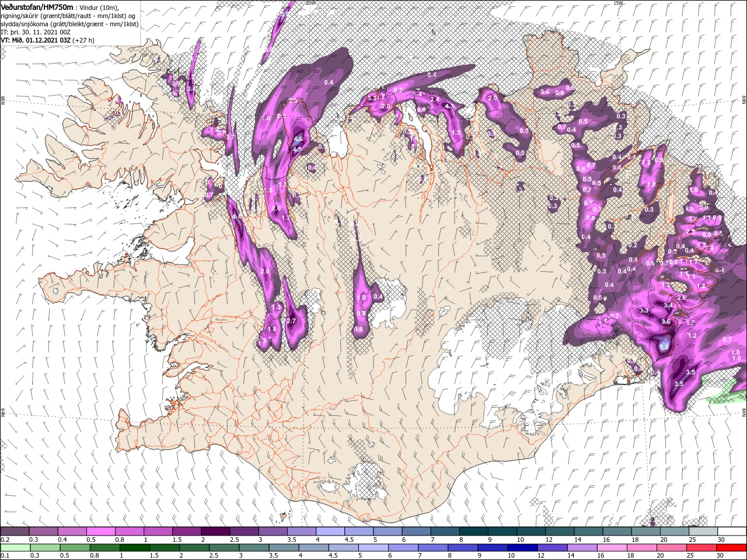Screen dimensions: 747x560
Task: Select lower scale bright red swatch after 30
Action: pyautogui.click(x=732, y=548)
